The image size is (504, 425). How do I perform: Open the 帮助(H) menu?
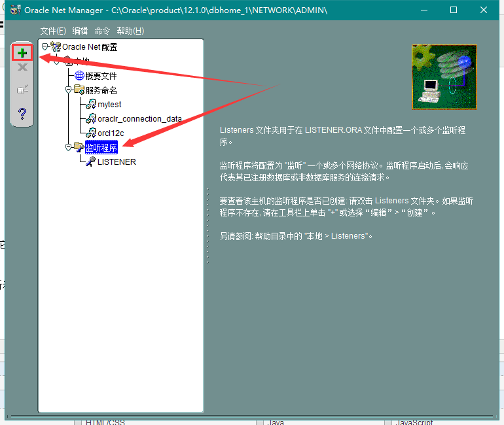coord(130,31)
